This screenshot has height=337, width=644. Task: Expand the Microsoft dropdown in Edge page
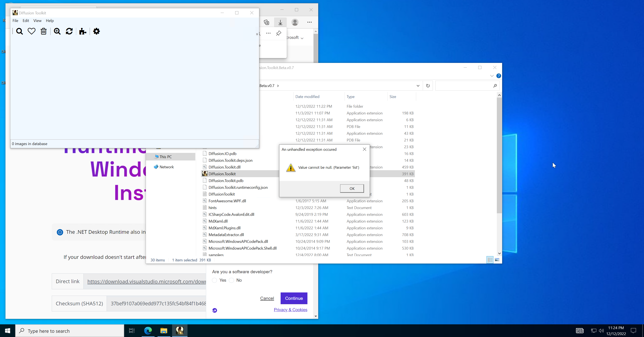pyautogui.click(x=302, y=38)
